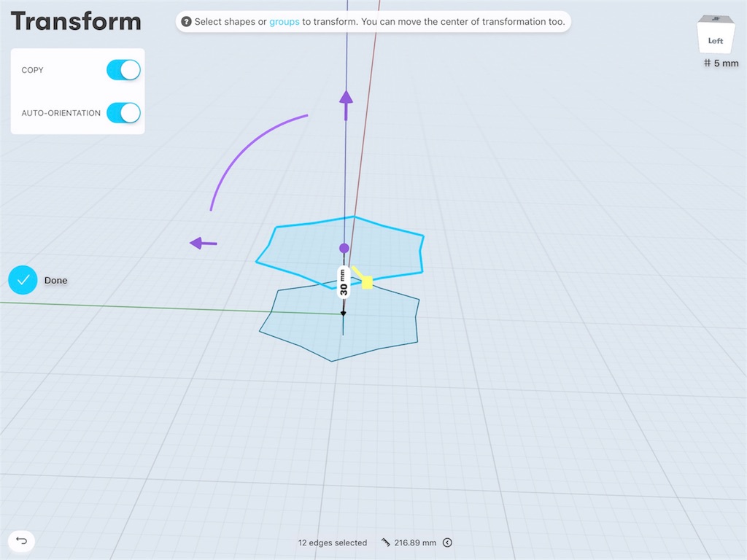Click the '12 edges selected' status text
747x560 pixels.
(333, 542)
